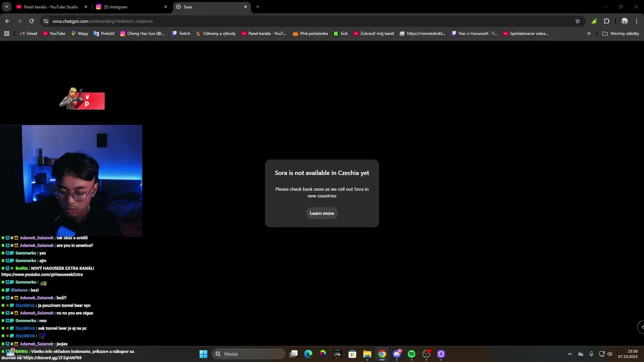The height and width of the screenshot is (362, 644).
Task: Show hidden system tray icons
Action: point(570,354)
